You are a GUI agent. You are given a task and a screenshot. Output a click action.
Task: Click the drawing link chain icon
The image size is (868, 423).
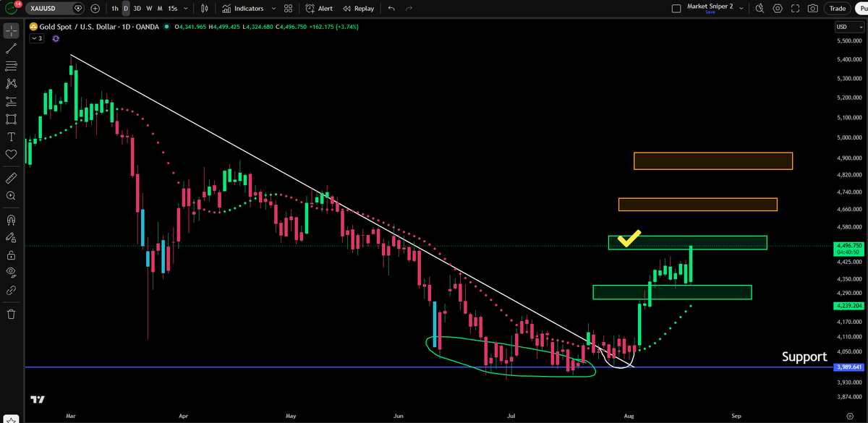[12, 290]
